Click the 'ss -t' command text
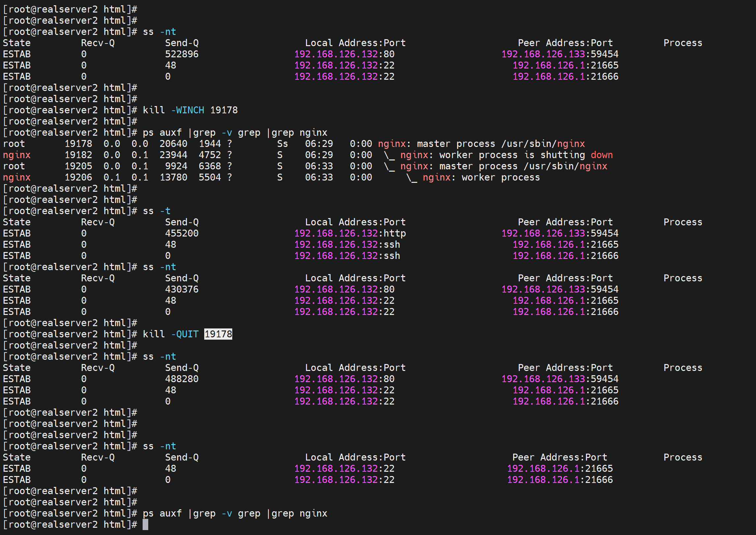 [x=156, y=211]
